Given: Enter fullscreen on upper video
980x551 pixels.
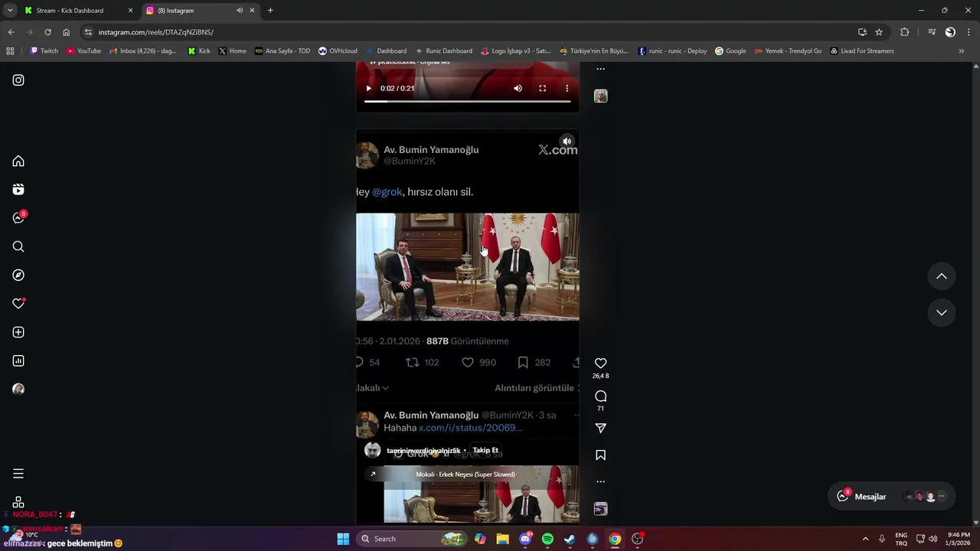Looking at the screenshot, I should click(542, 88).
